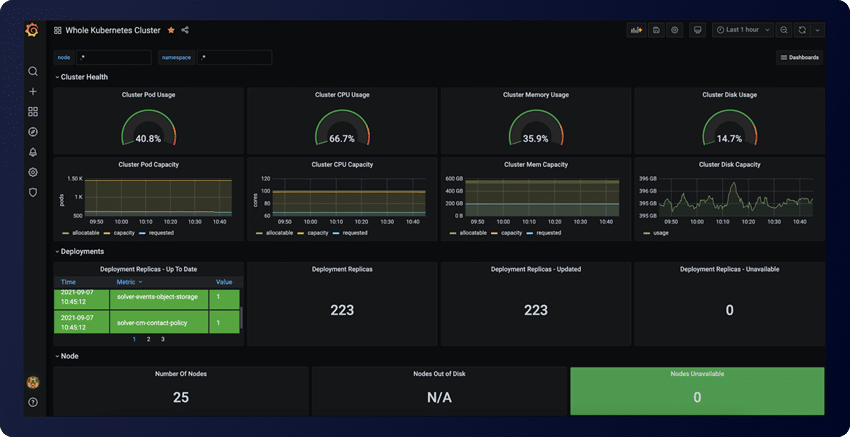Open the refresh interval dropdown arrow
The image size is (850, 437).
pyautogui.click(x=817, y=30)
